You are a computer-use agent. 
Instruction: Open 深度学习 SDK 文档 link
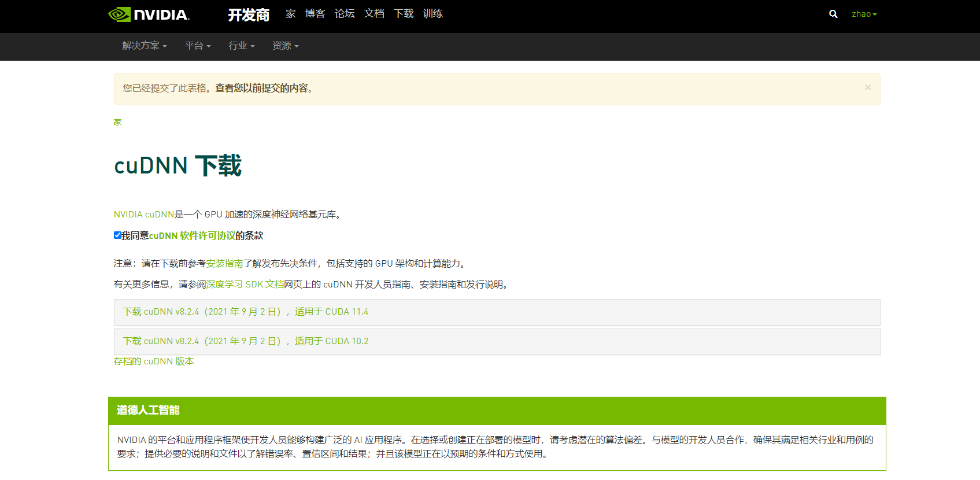(245, 285)
